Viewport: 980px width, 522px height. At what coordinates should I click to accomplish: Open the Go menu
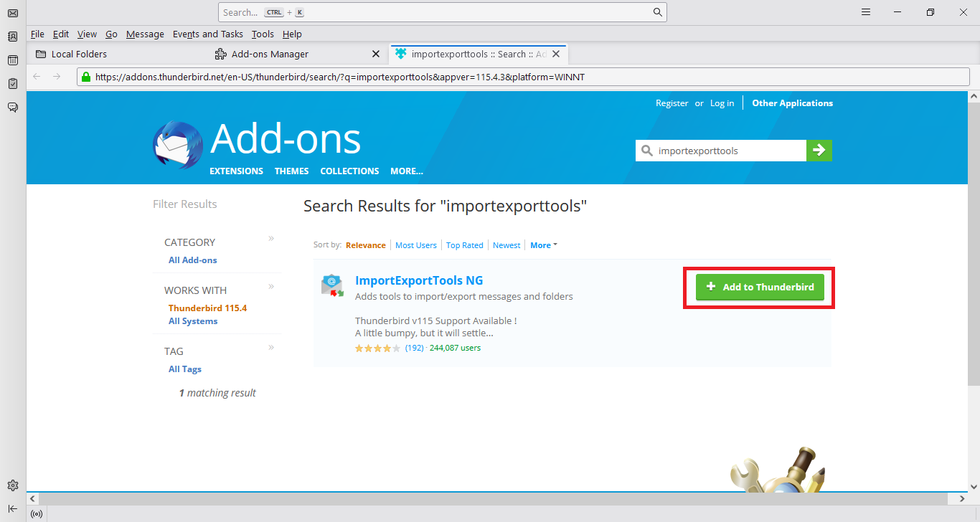coord(111,34)
